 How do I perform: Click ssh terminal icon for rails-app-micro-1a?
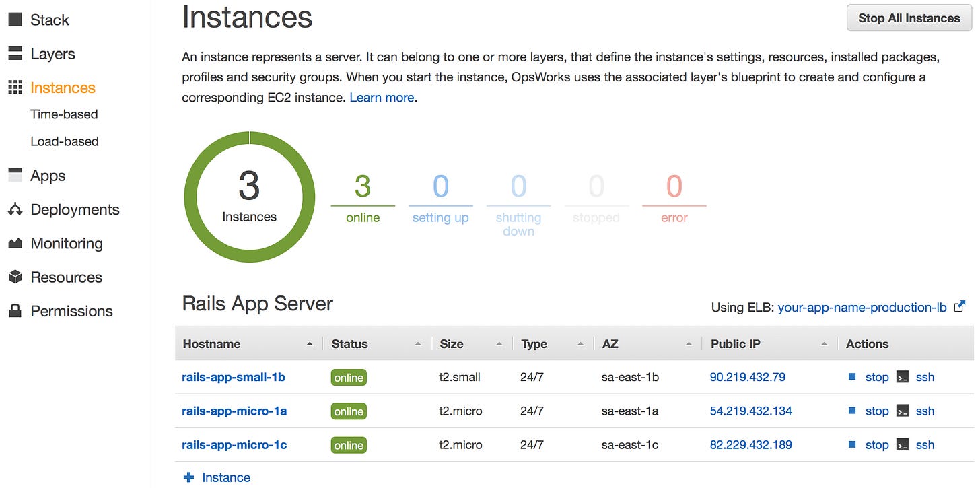pyautogui.click(x=903, y=411)
